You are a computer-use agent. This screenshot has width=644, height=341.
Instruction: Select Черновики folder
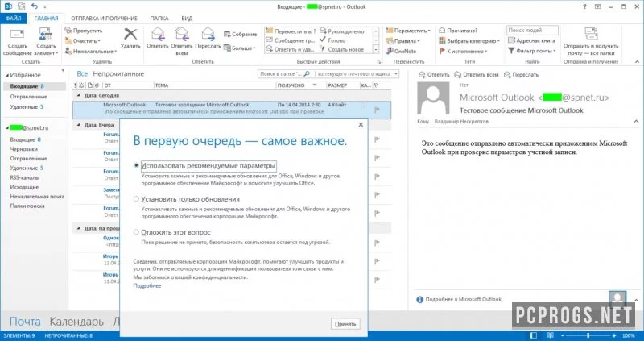coord(24,149)
